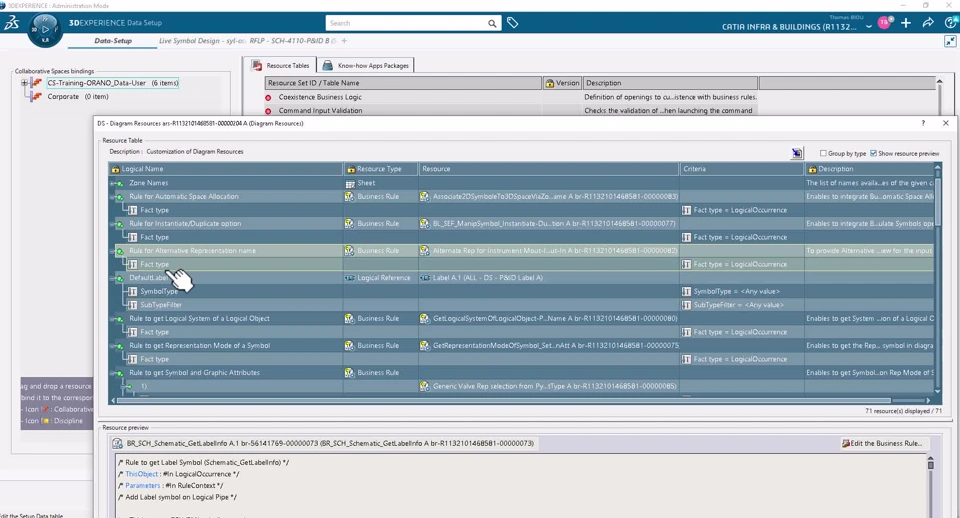Viewport: 960px width, 518px height.
Task: Click the resource icon for Generic Valve Rep selection
Action: pos(424,386)
